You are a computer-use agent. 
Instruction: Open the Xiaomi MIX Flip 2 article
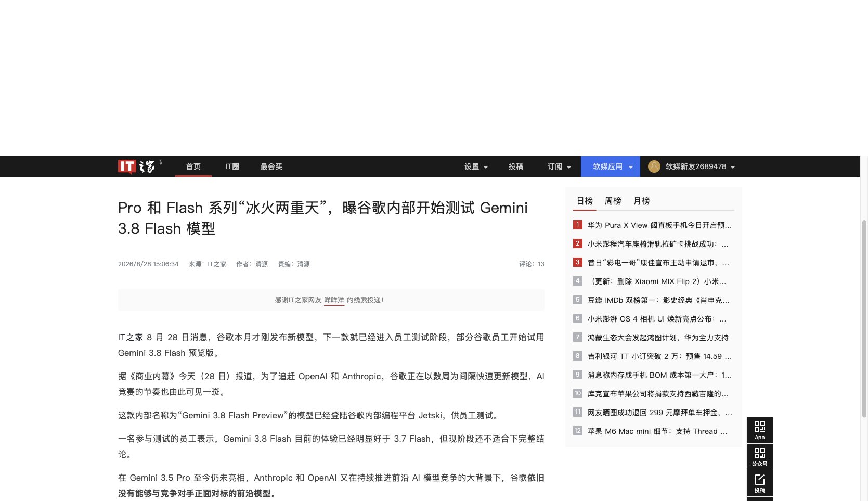click(x=657, y=281)
